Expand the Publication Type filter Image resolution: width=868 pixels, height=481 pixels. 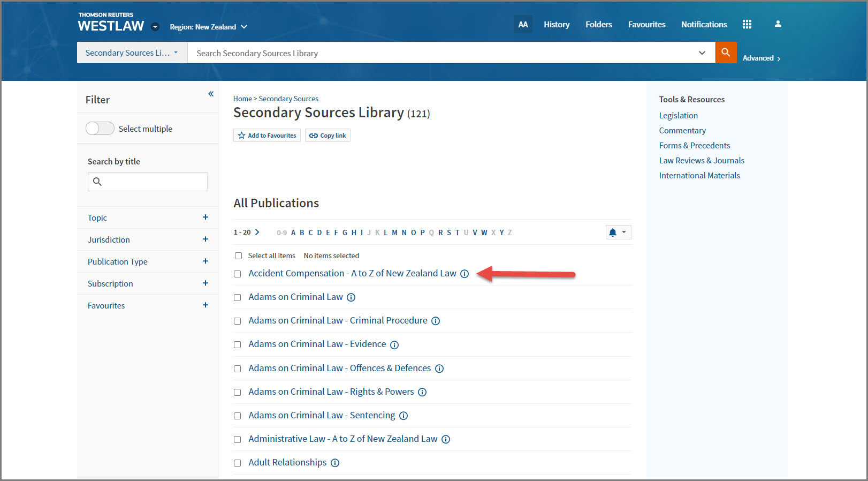tap(205, 261)
